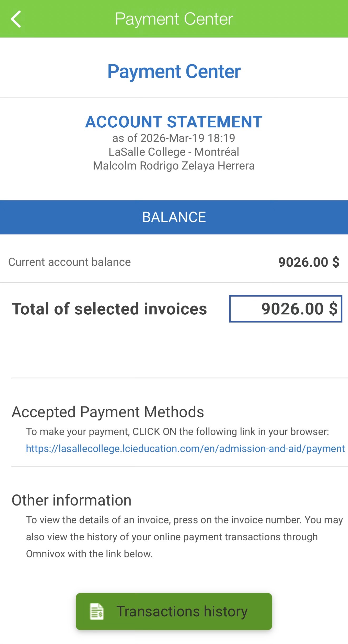348x644 pixels.
Task: Click the current account balance amount 9026.00 $
Action: tap(309, 262)
